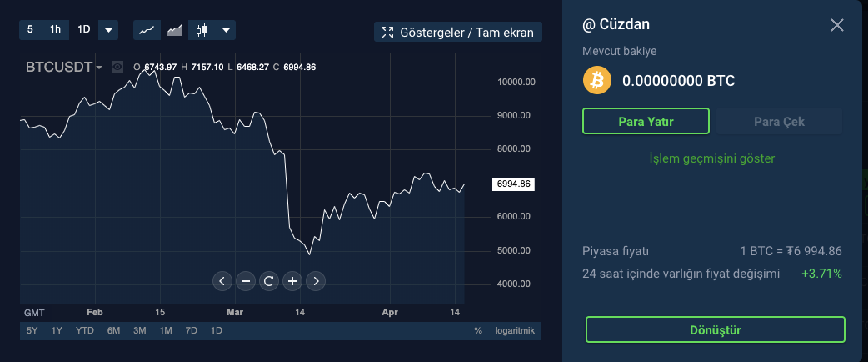Image resolution: width=868 pixels, height=362 pixels.
Task: Open the BTCUSDT symbol dropdown
Action: point(64,67)
